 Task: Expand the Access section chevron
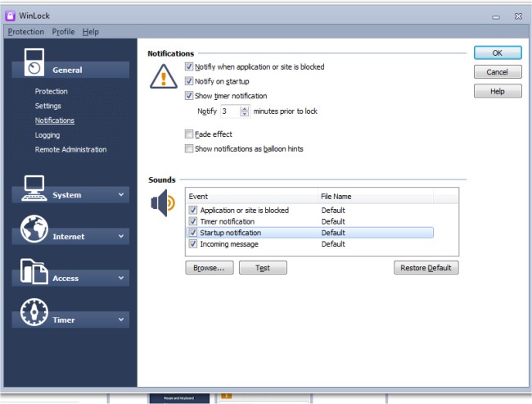point(121,278)
